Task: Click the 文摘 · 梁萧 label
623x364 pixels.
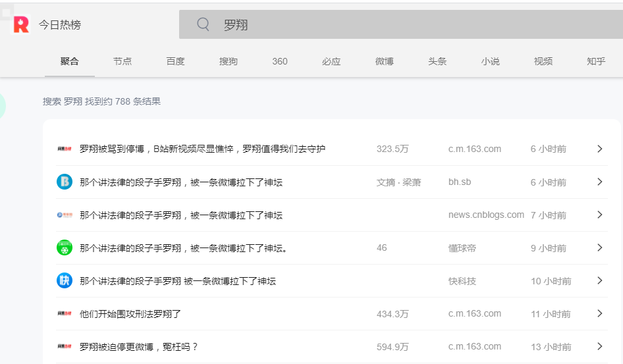Action: pyautogui.click(x=398, y=182)
